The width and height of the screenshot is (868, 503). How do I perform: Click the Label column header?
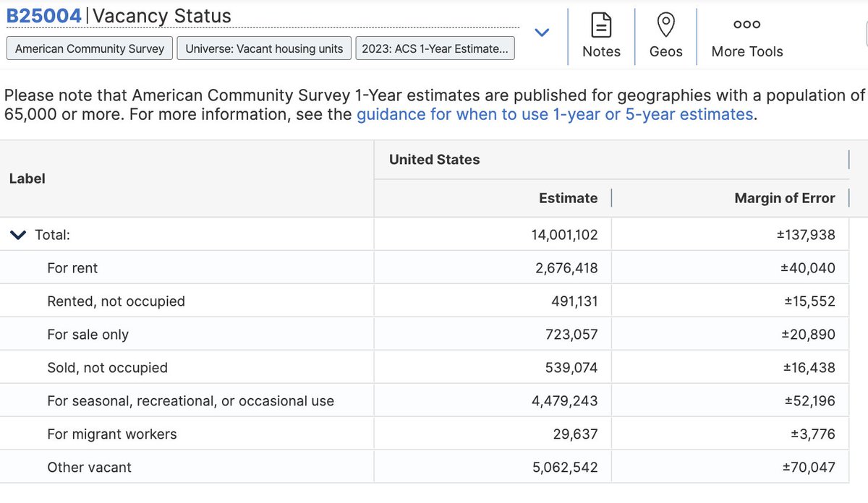point(27,179)
